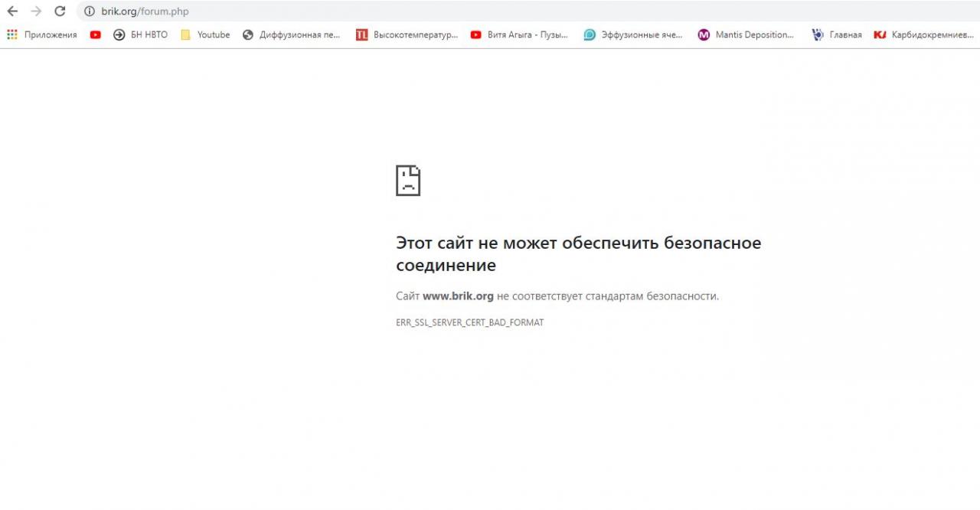Screen dimensions: 980x510
Task: Open the Диффузионная пе... bookmark
Action: 291,34
